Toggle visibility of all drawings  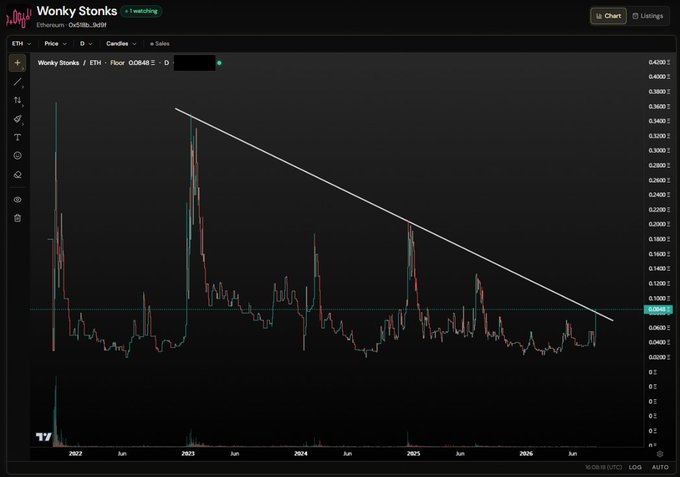click(17, 200)
